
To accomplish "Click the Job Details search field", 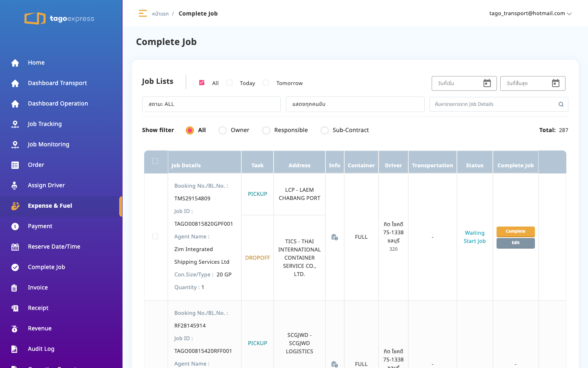I will [x=499, y=104].
